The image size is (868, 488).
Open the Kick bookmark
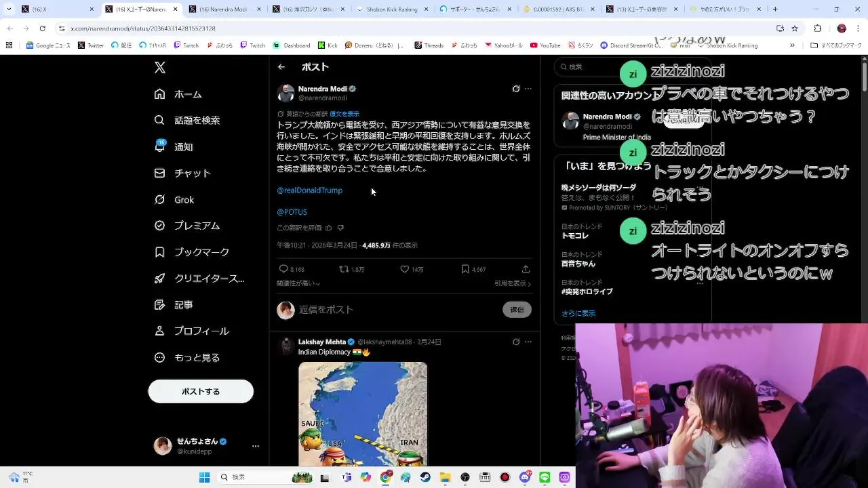328,45
